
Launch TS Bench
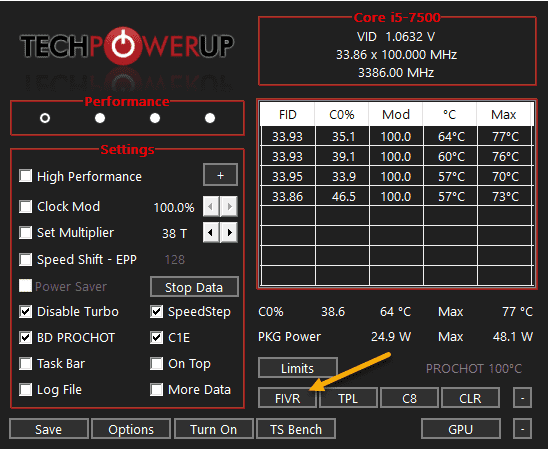[296, 429]
